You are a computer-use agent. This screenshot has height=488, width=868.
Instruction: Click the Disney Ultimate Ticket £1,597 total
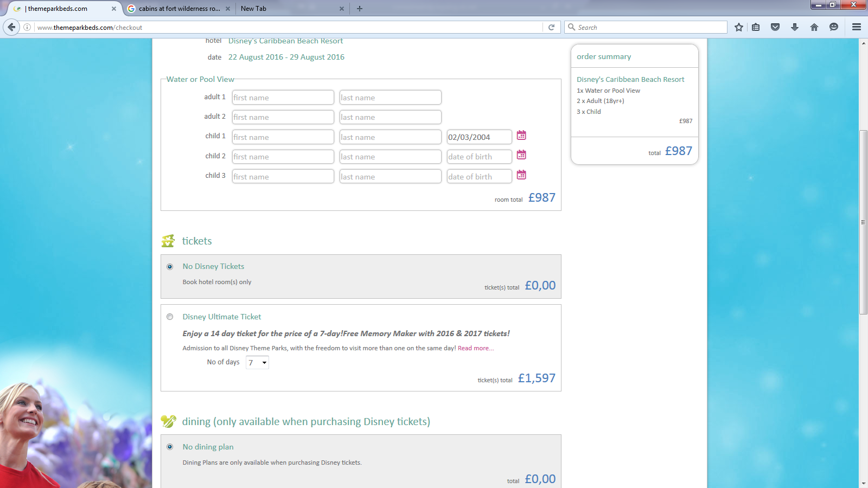(537, 378)
